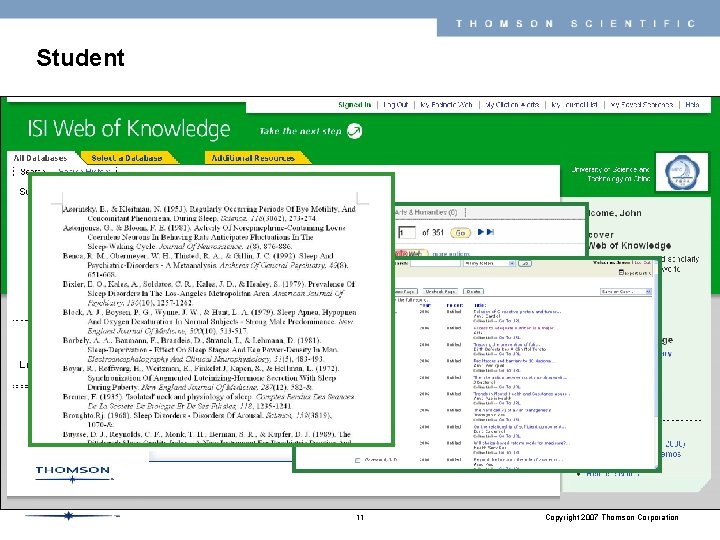Click the first reference title link in the list
720x540 pixels.
coord(517,311)
